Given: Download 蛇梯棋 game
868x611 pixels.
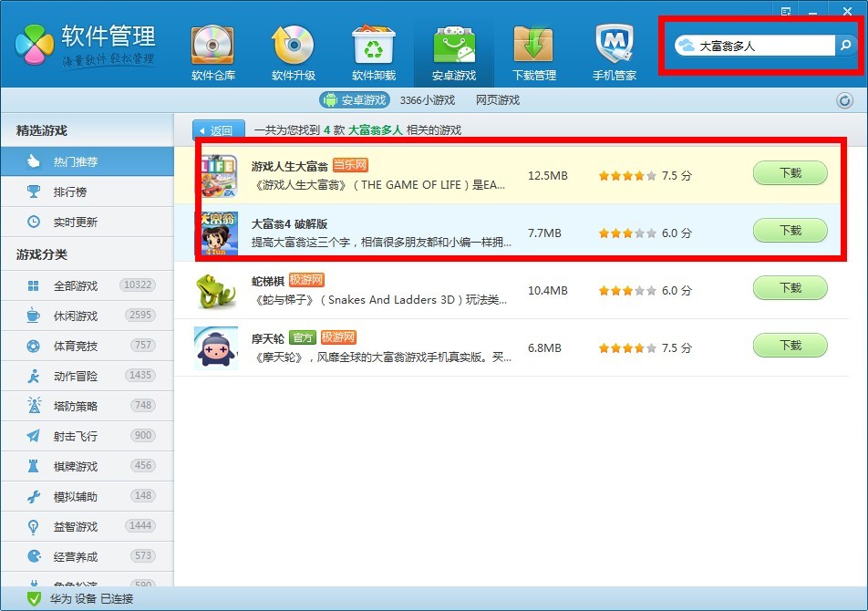Looking at the screenshot, I should pos(790,288).
